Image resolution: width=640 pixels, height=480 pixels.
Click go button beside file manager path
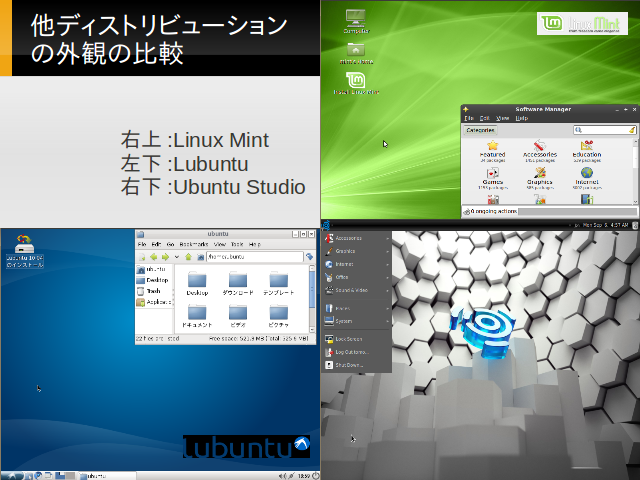click(309, 257)
